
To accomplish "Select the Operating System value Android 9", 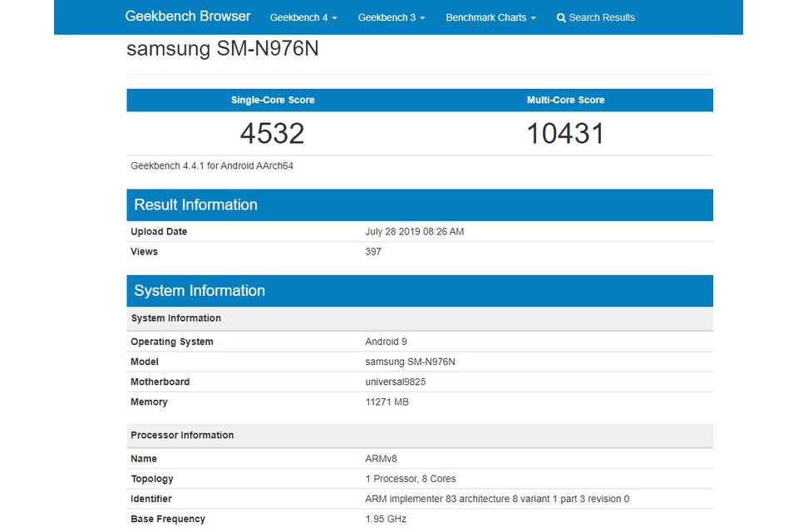I will 386,342.
